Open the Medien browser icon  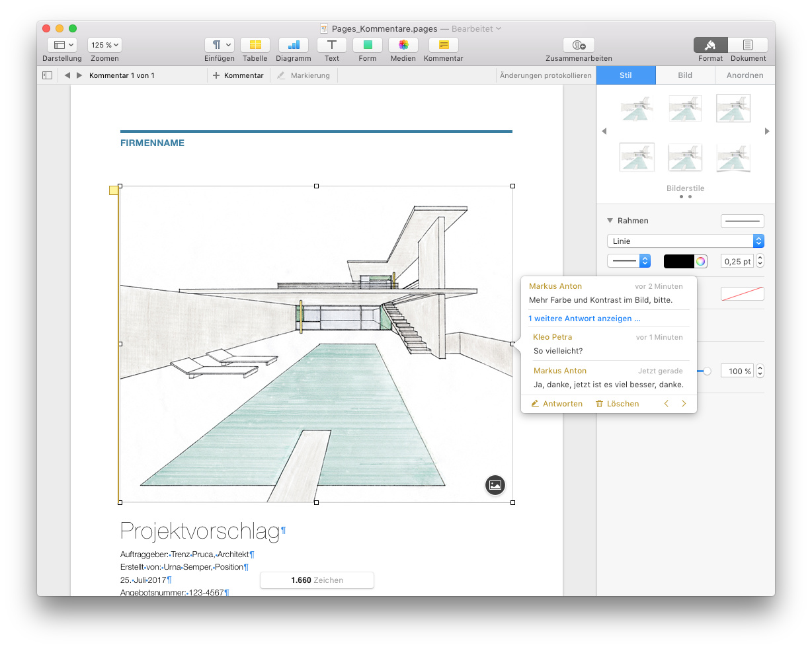coord(403,45)
